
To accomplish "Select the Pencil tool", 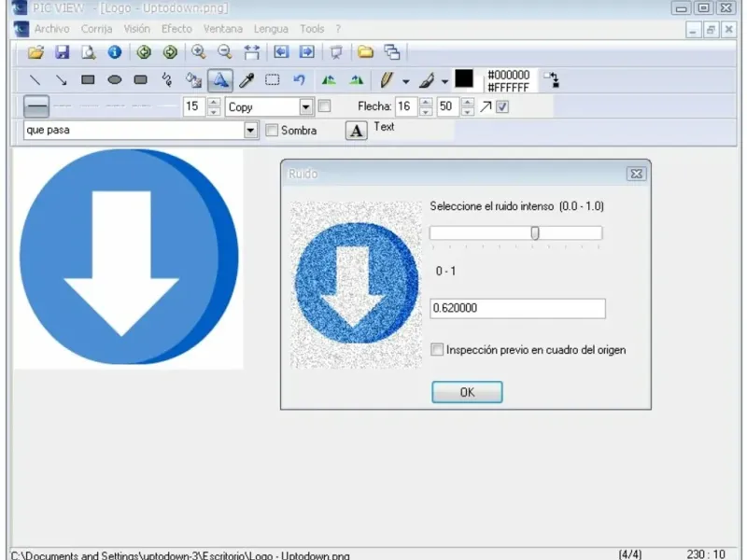I will click(387, 80).
